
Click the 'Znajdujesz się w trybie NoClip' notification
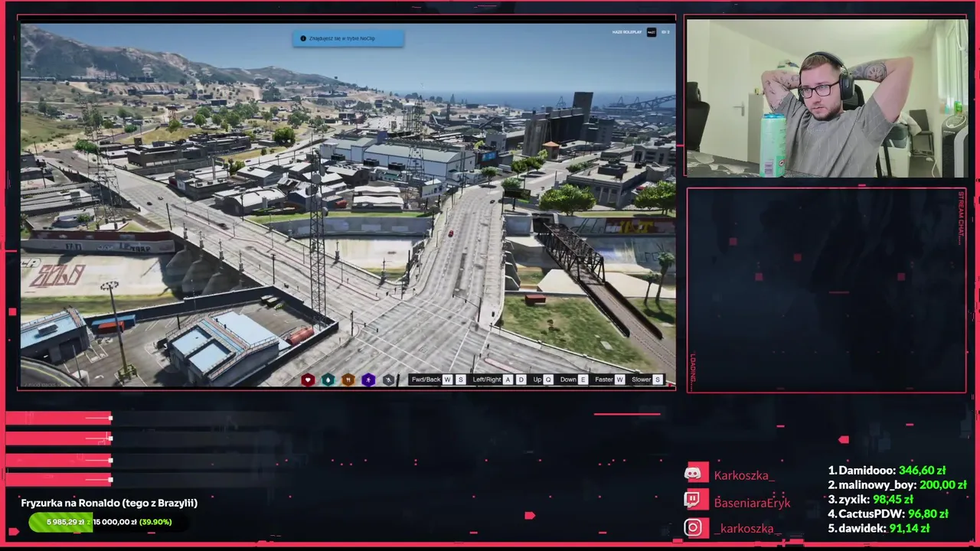click(x=348, y=38)
